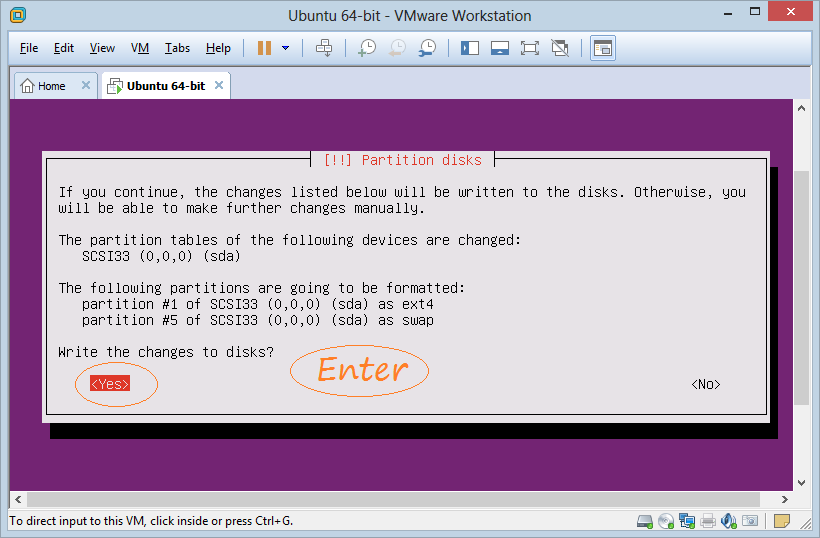This screenshot has width=820, height=538.
Task: Revert VM to the previous snapshot icon
Action: 397,48
